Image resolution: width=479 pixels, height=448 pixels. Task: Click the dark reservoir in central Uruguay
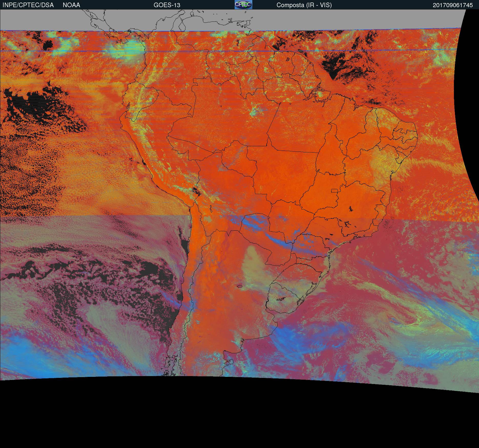click(x=281, y=298)
